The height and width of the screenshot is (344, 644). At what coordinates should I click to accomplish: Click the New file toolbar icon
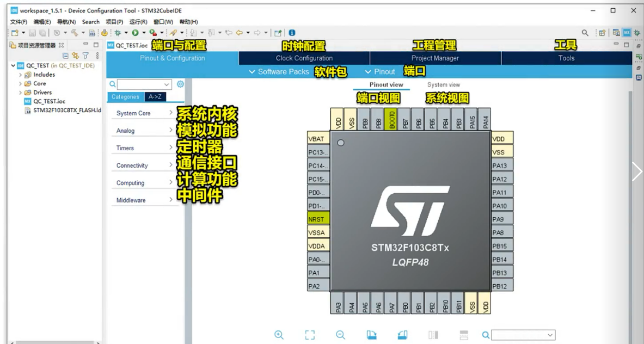[x=15, y=33]
